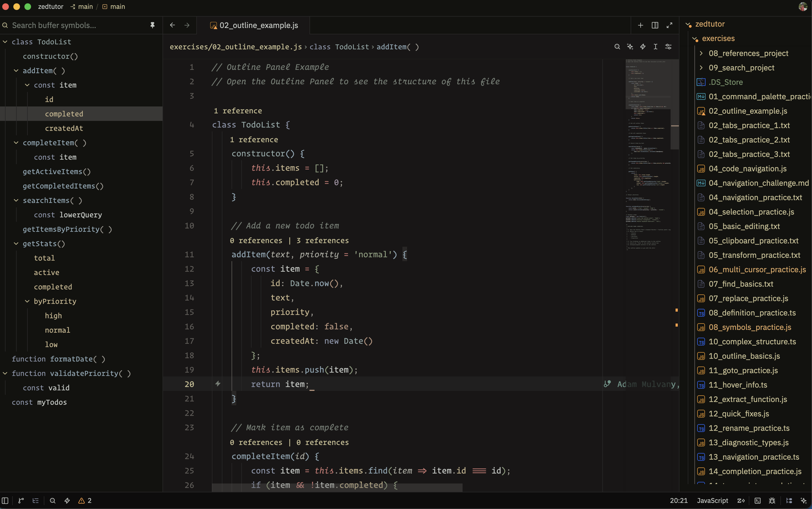Collapse the getStats() outline node
Image resolution: width=812 pixels, height=509 pixels.
pos(16,244)
